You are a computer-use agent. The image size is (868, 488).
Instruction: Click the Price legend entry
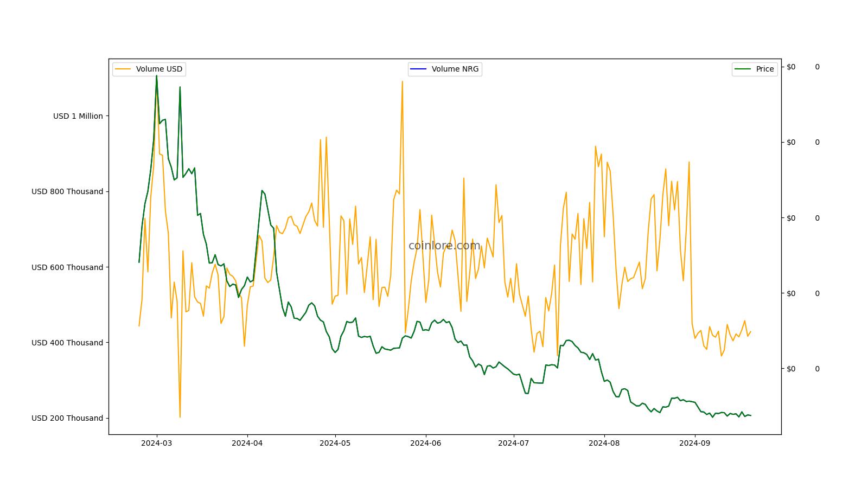point(755,69)
